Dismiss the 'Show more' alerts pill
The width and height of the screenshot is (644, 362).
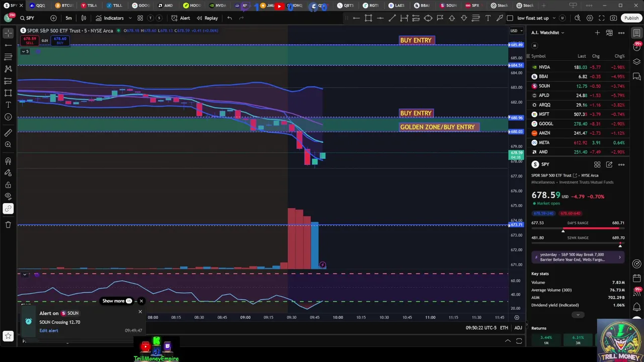pyautogui.click(x=141, y=301)
